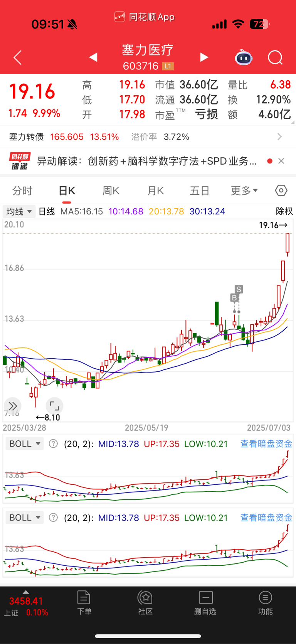Expand the 上证 index bar arrow

pyautogui.click(x=26, y=592)
